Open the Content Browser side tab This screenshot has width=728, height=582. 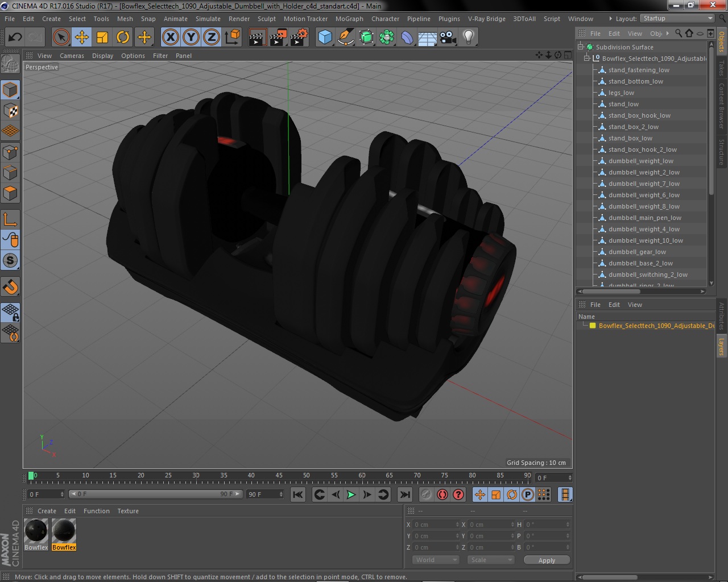point(721,106)
